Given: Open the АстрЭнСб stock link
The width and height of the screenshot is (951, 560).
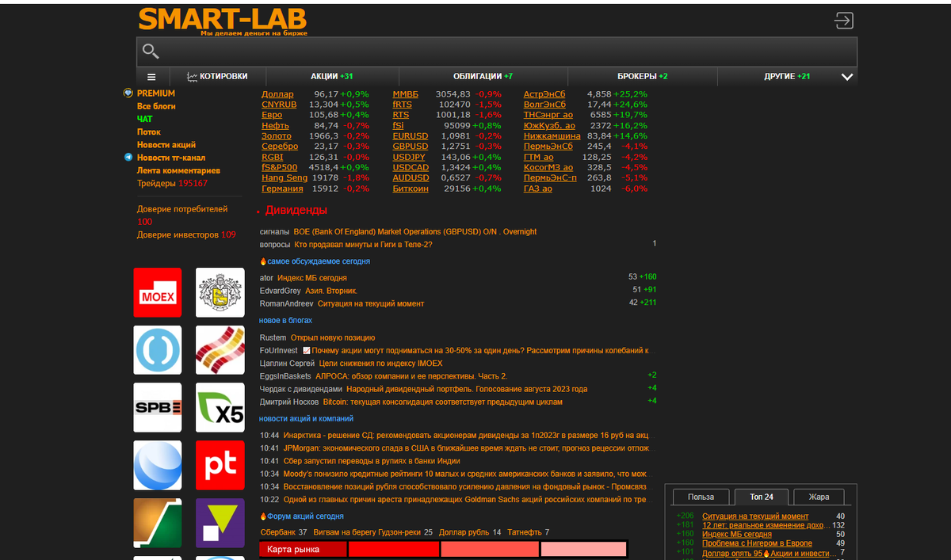Looking at the screenshot, I should pos(544,94).
